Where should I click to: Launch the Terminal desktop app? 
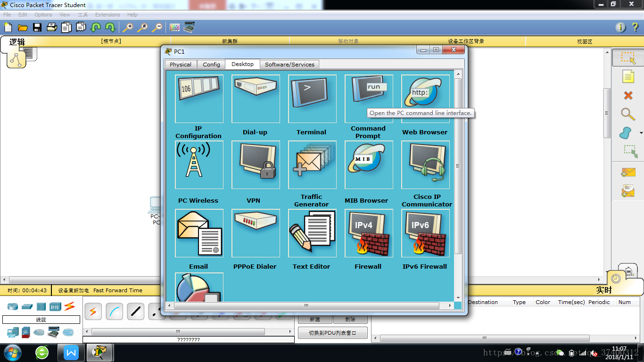312,99
